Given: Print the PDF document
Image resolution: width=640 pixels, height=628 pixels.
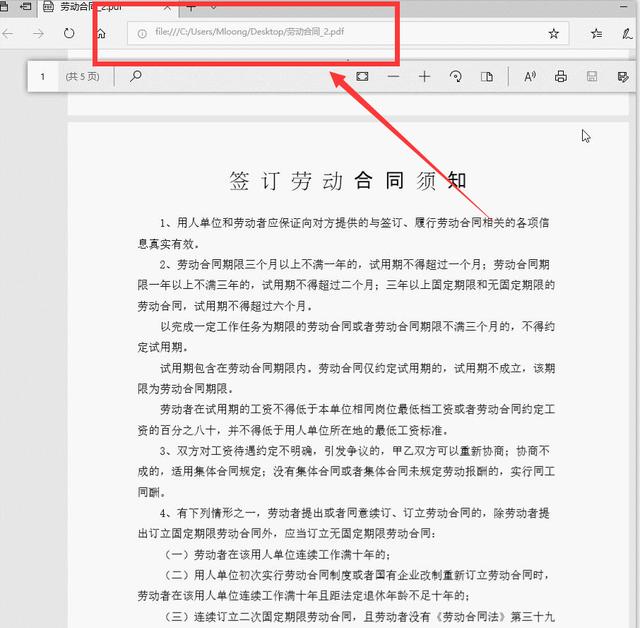Looking at the screenshot, I should (x=561, y=76).
